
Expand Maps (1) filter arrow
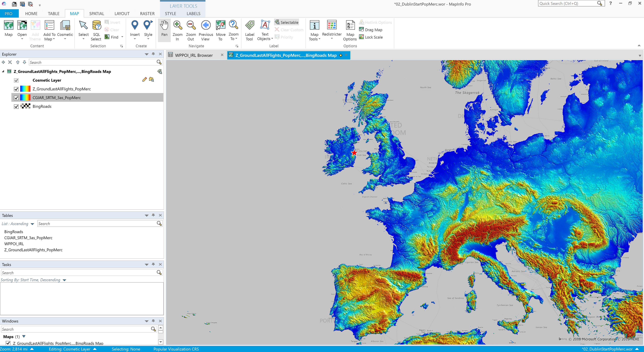[24, 337]
